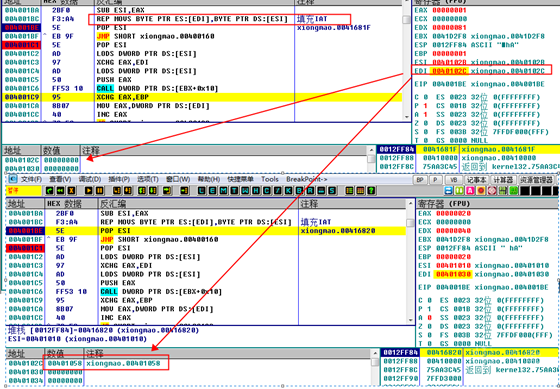Screen dimensions: 560x389
Task: Click the Step over icon
Action: point(128,191)
